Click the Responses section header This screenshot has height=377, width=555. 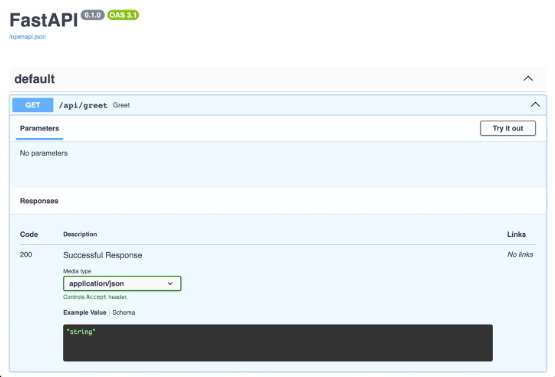[39, 201]
